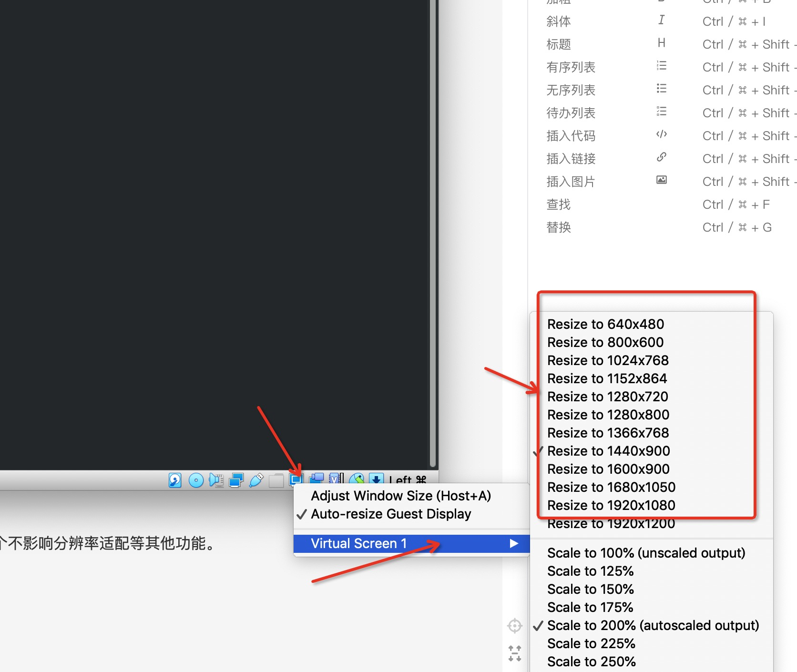Click the collapse arrows icon below crosshair

click(515, 653)
